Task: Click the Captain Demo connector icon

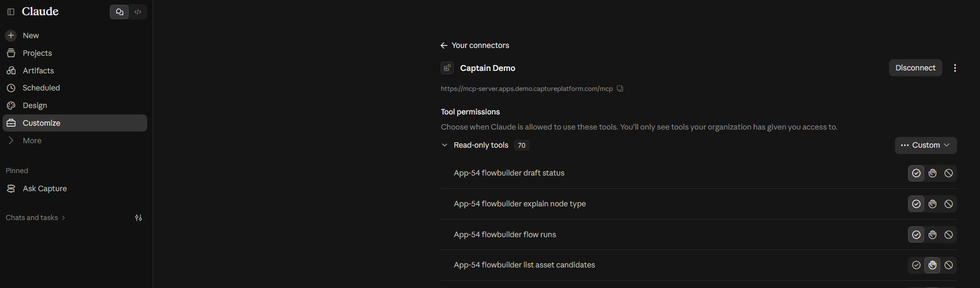Action: 447,68
